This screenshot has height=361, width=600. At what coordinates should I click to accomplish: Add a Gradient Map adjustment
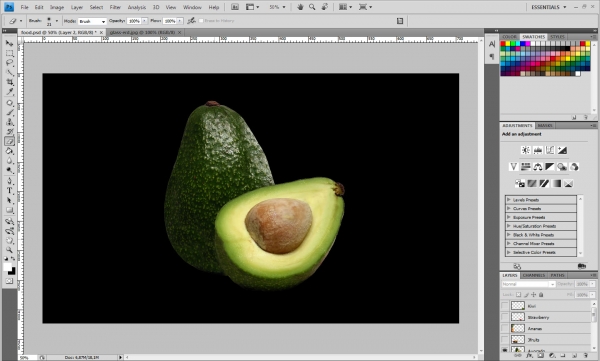(x=556, y=183)
